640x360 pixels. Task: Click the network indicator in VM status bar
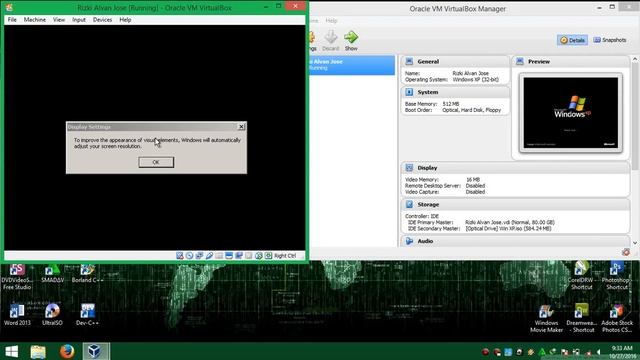pyautogui.click(x=199, y=256)
